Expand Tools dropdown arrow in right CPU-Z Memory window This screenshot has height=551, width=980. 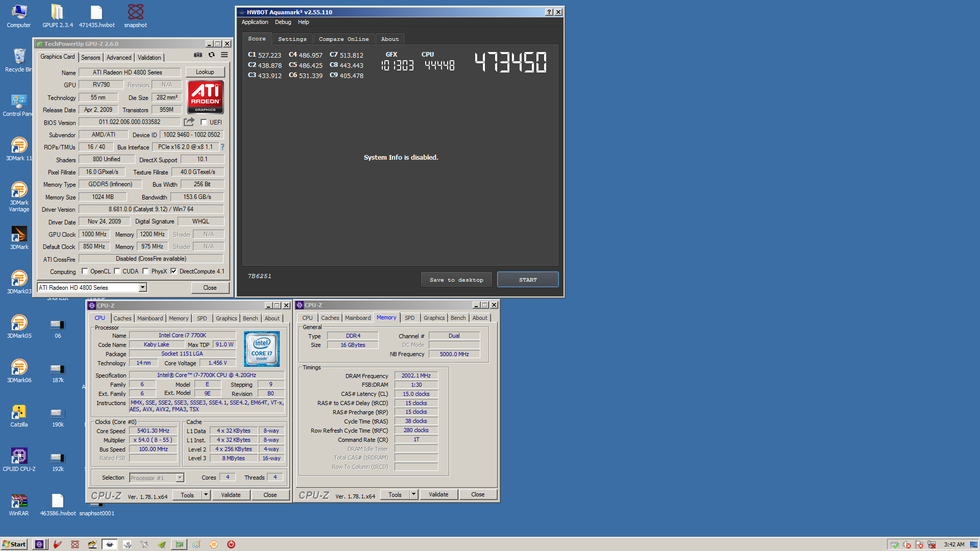click(413, 494)
